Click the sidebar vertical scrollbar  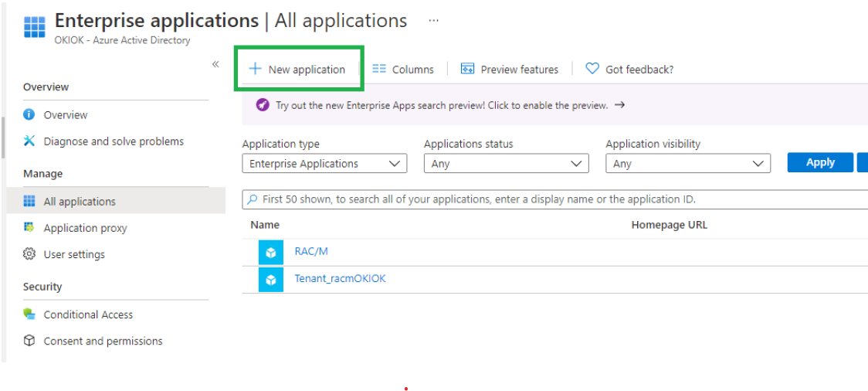point(3,138)
